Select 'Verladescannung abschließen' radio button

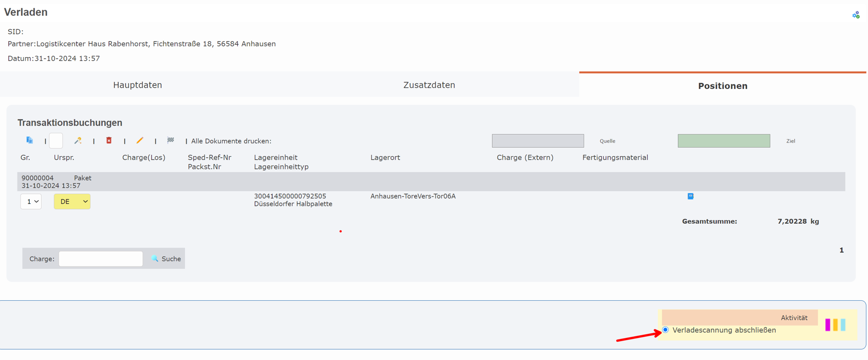pos(666,330)
